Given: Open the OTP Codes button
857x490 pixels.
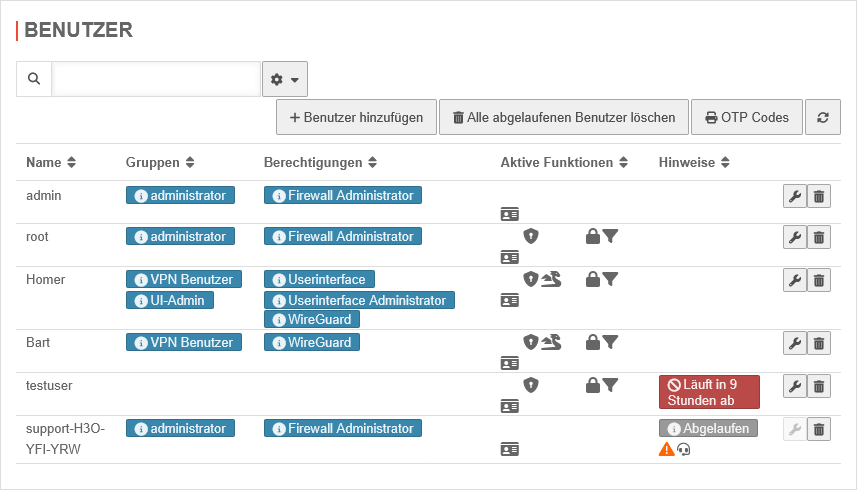Looking at the screenshot, I should (x=746, y=117).
